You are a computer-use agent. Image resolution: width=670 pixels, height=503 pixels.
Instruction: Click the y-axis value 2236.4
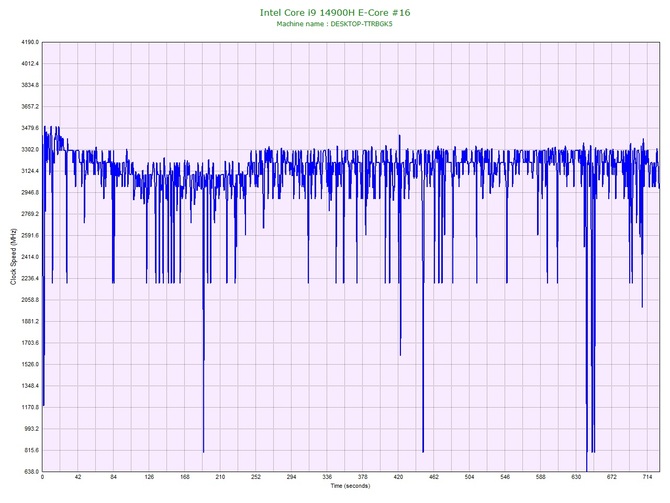30,279
